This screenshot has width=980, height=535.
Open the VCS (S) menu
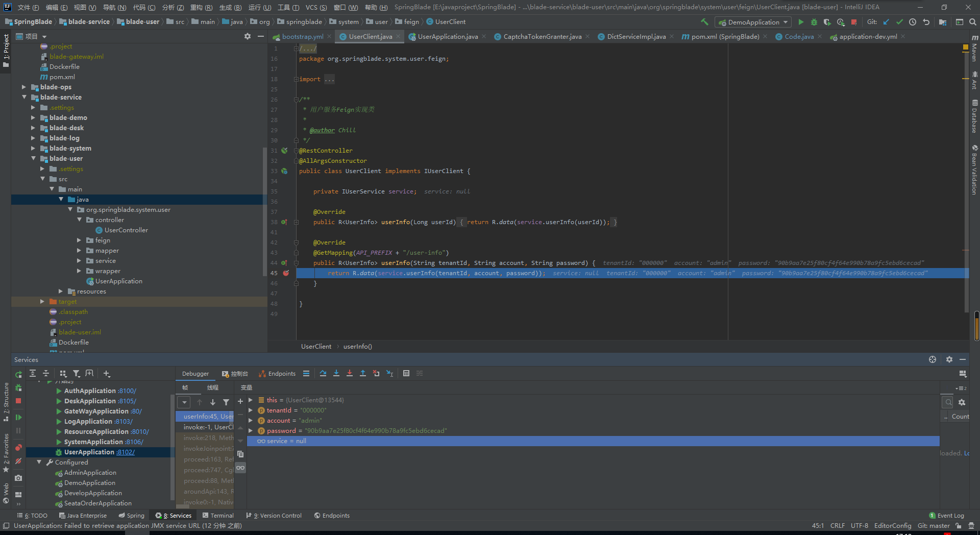[x=316, y=7]
